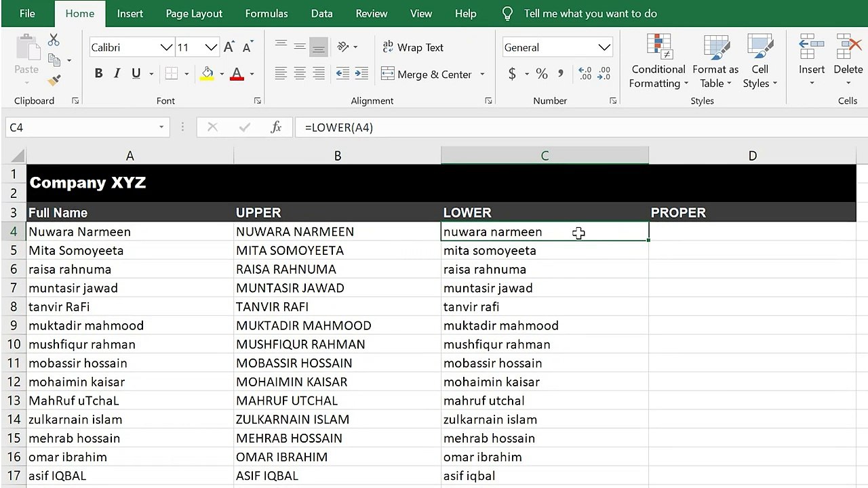Click Decrease Decimal icon
Viewport: 868px width, 488px height.
604,74
